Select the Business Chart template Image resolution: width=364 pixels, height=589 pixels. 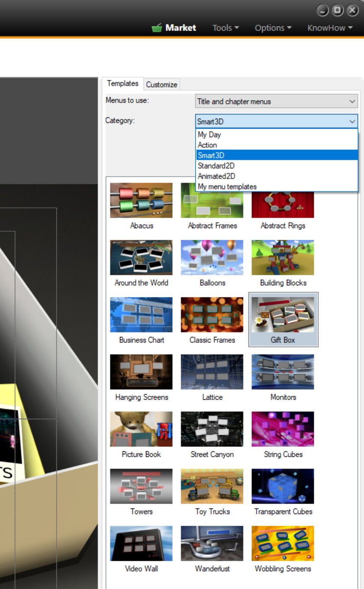pyautogui.click(x=141, y=315)
